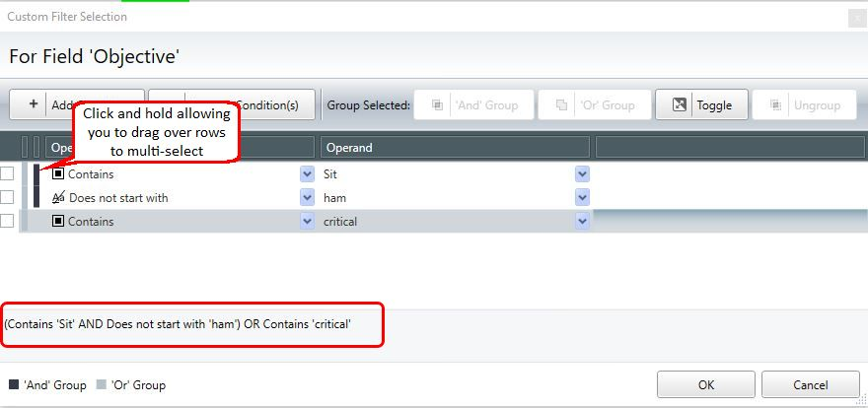The height and width of the screenshot is (408, 868).
Task: Click Contains icon in 'Sit' row
Action: tap(58, 174)
